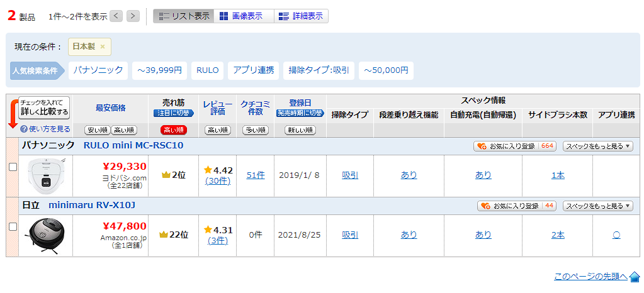Go to previous results page arrow
Image resolution: width=644 pixels, height=293 pixels.
116,16
